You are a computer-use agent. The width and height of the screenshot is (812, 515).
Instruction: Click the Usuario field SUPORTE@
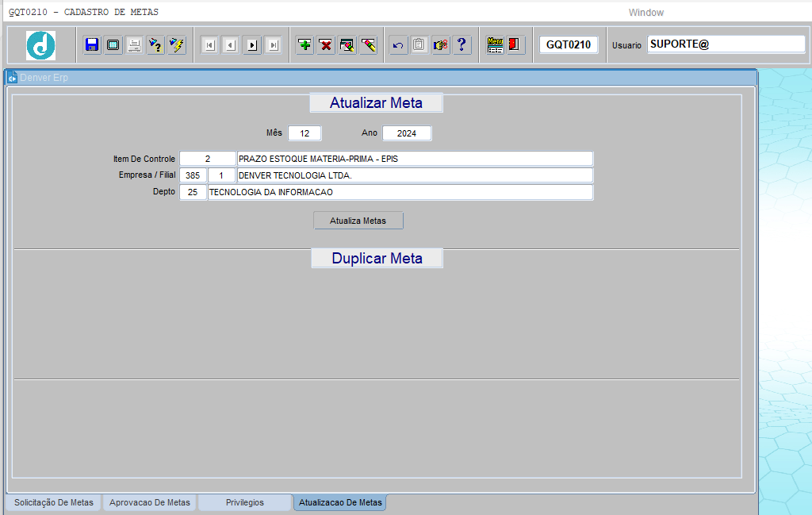click(x=726, y=44)
